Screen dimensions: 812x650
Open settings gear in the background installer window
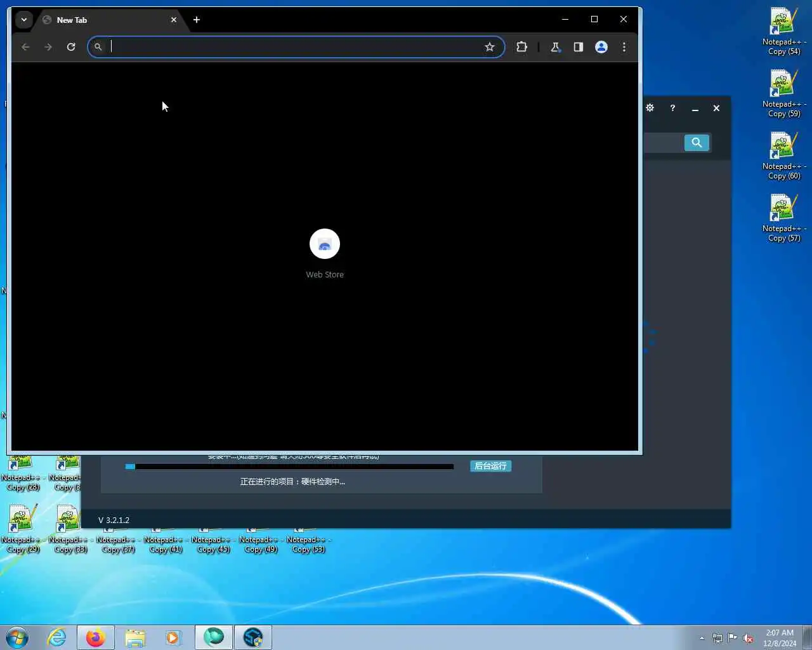tap(650, 108)
